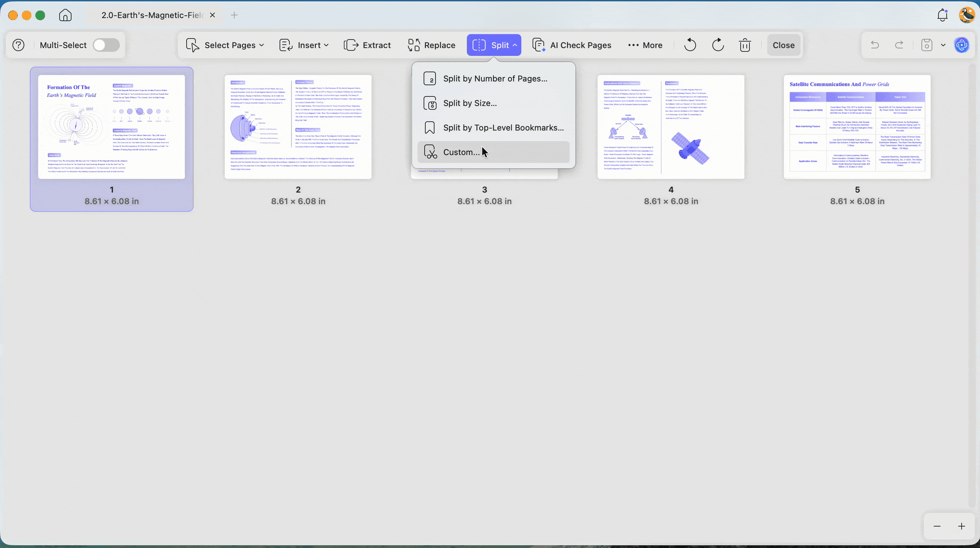Open the Insert dropdown
This screenshot has width=980, height=548.
(304, 45)
